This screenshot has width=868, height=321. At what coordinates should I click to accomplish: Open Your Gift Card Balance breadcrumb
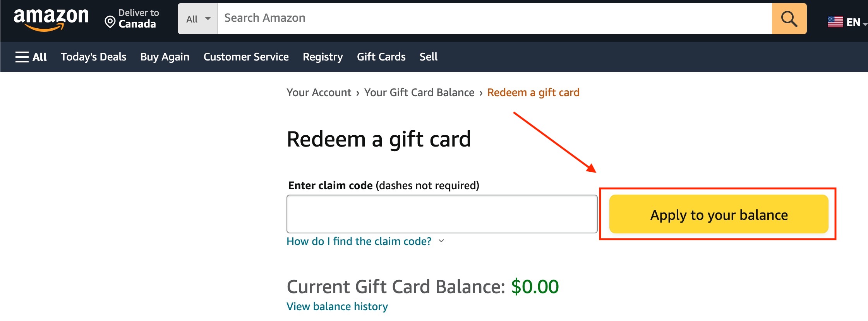coord(419,92)
